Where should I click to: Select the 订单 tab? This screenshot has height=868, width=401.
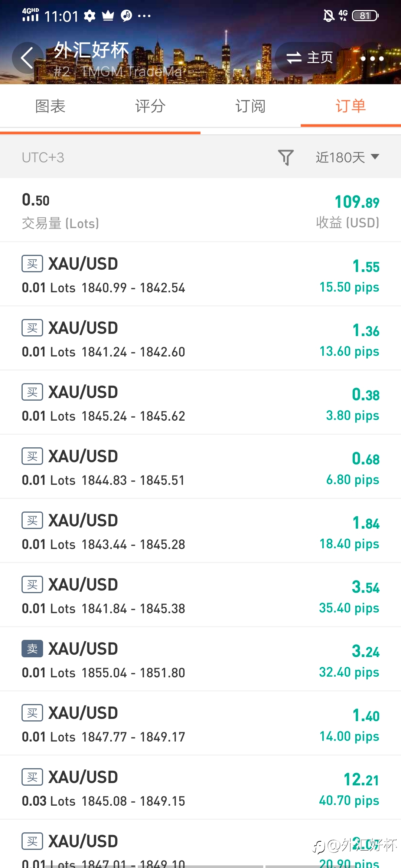coord(351,106)
